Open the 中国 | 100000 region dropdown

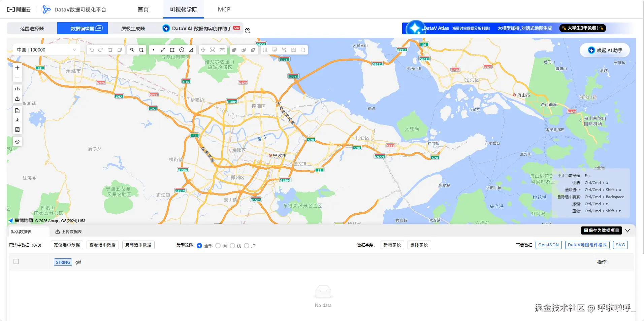(x=46, y=50)
